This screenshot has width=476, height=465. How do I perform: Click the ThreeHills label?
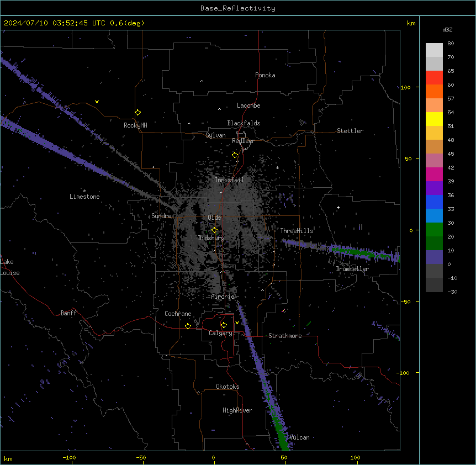point(297,231)
